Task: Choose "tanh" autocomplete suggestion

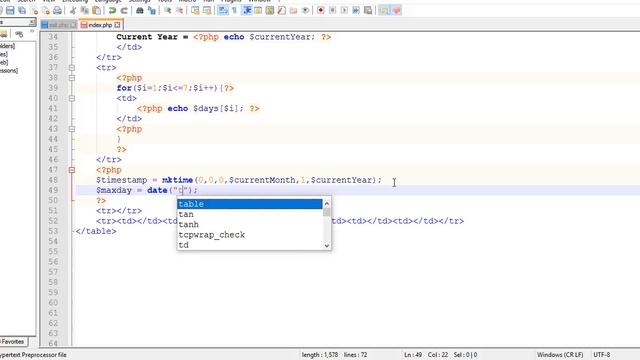Action: pos(250,224)
